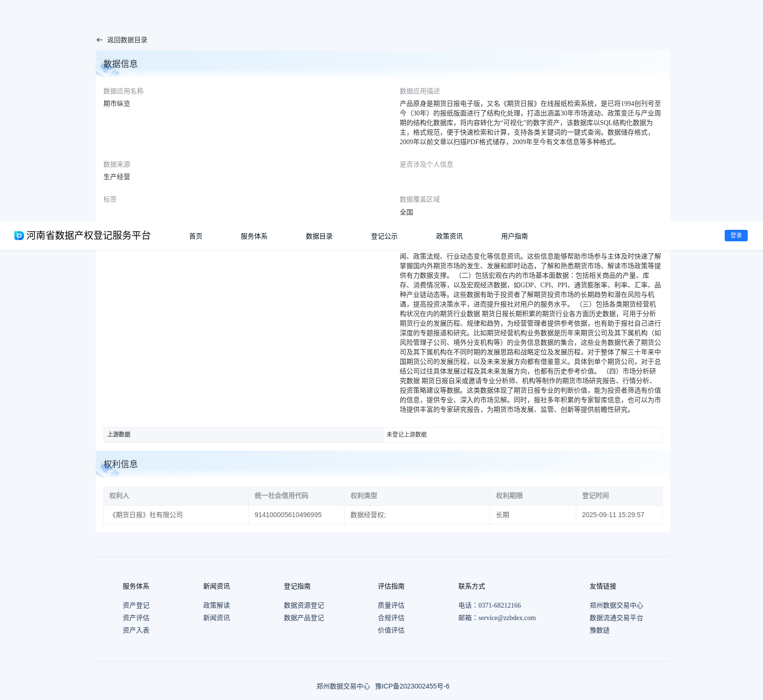Click bottom footer text 郑州数据交易中心

click(343, 686)
